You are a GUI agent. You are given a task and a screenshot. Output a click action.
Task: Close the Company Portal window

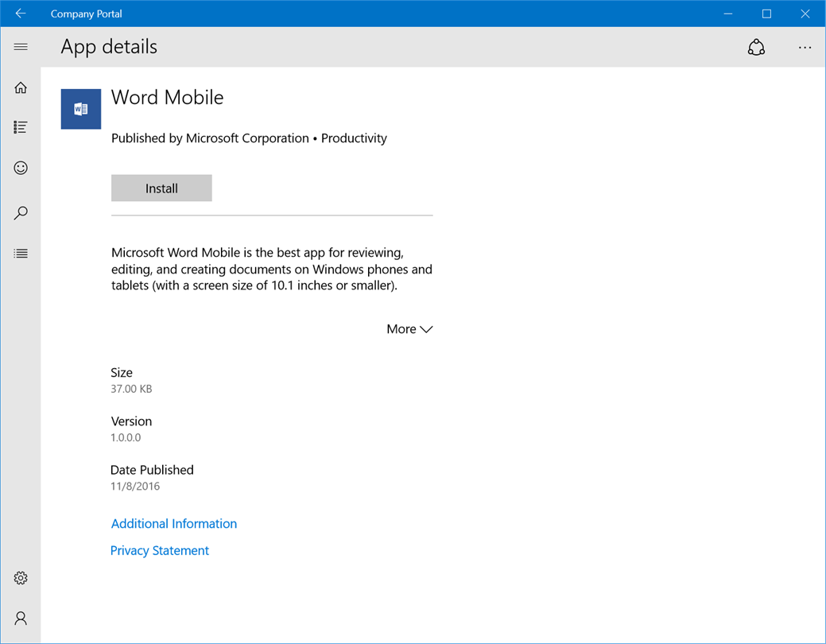(805, 14)
